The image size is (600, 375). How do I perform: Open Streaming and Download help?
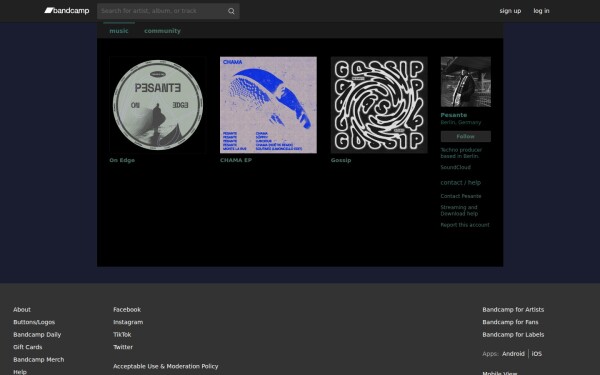(459, 210)
